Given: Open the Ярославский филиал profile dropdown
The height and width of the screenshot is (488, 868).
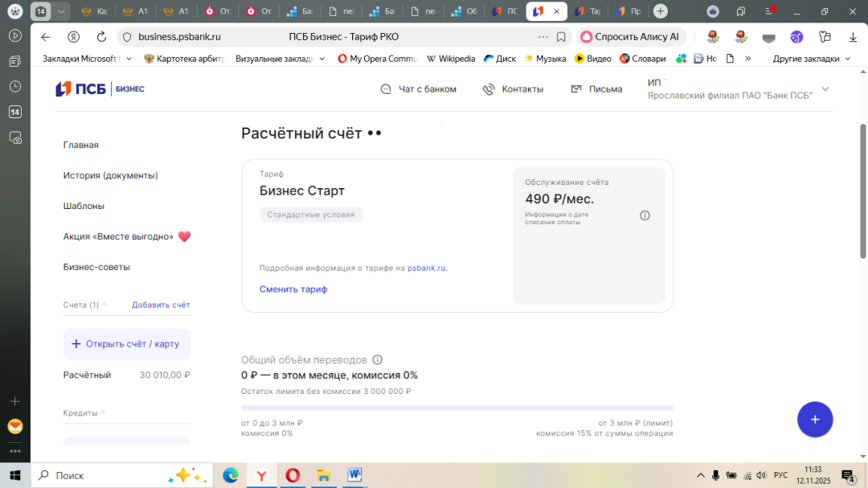Looking at the screenshot, I should click(x=825, y=89).
